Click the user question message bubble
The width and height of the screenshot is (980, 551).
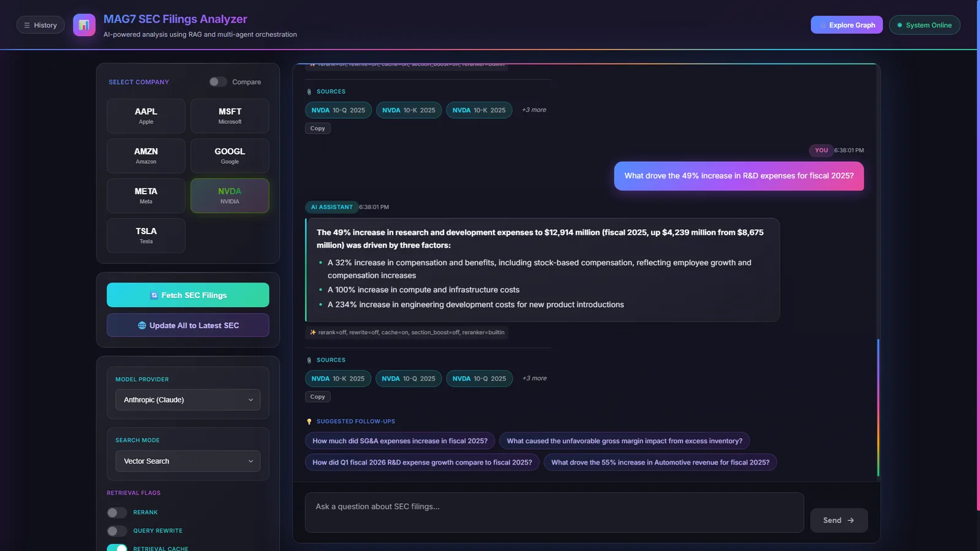[739, 176]
